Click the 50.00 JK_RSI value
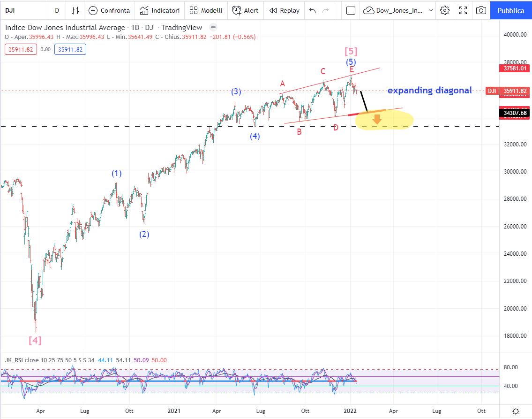Viewport: 532px width, 419px height. (159, 360)
